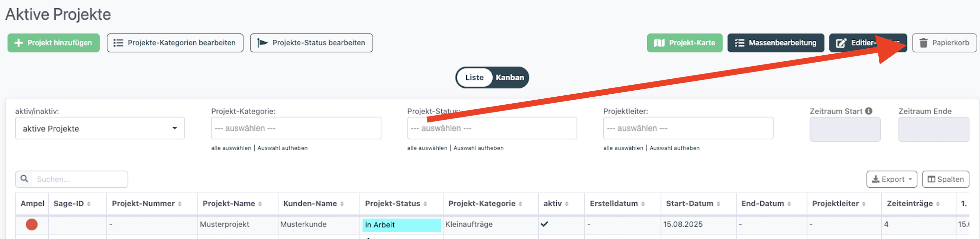Click the Massenbearbeitung checklist icon

(739, 43)
